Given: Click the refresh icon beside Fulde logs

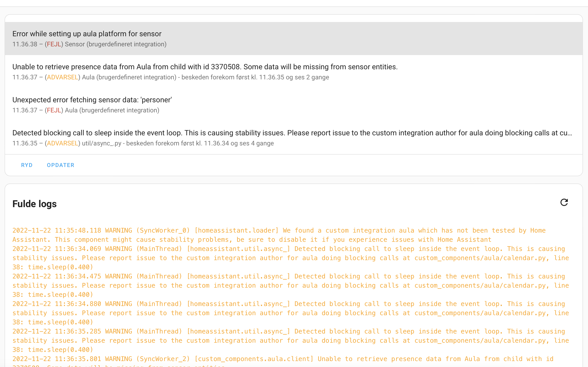Looking at the screenshot, I should click(564, 203).
